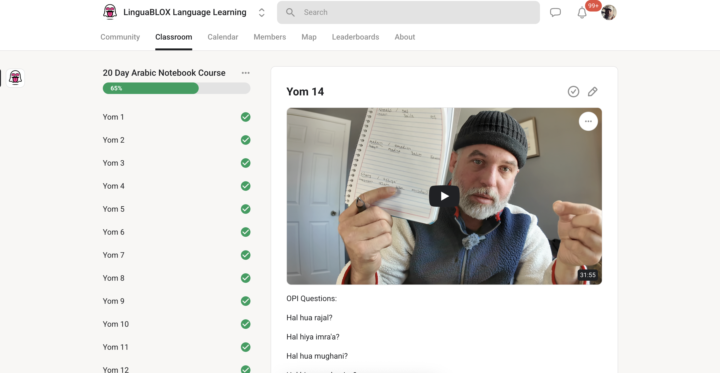This screenshot has height=373, width=720.
Task: Click the 'Hal hua rajal?' line
Action: pos(309,318)
